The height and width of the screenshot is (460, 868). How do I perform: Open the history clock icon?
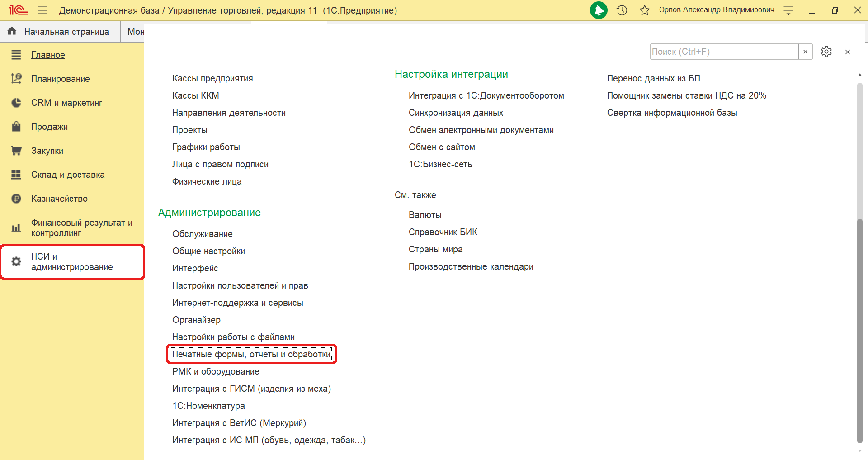click(x=622, y=10)
